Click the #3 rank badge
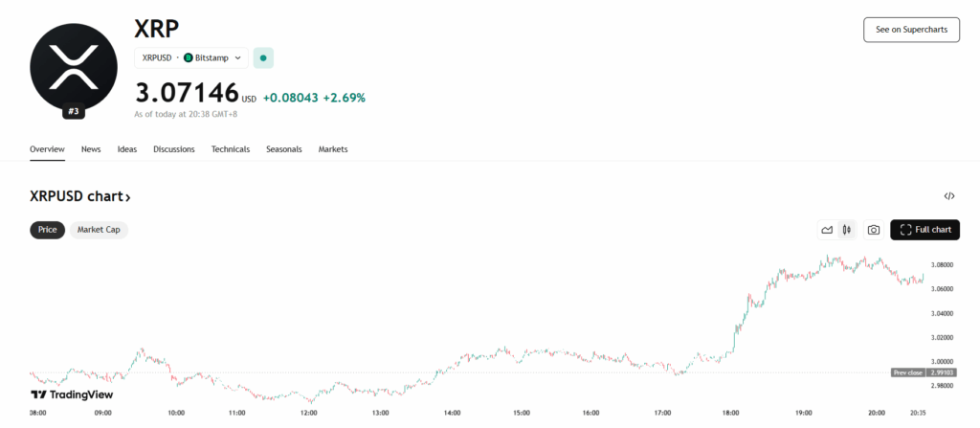980x428 pixels. coord(74,111)
